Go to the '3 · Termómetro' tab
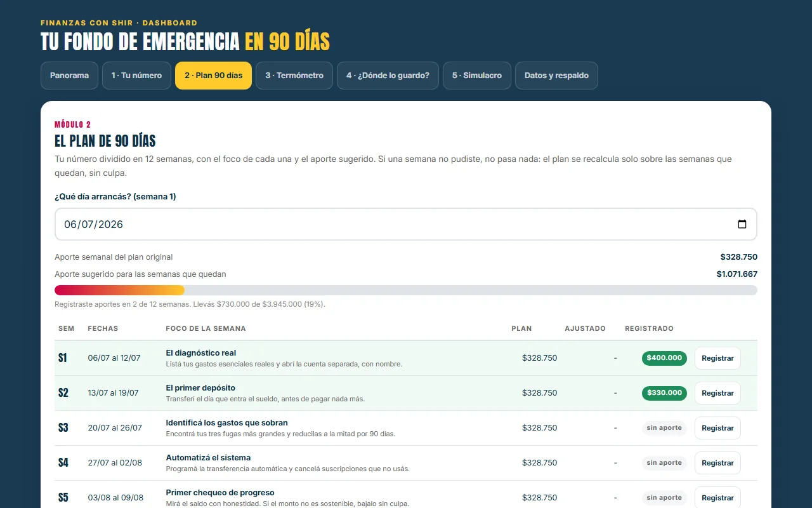 (x=294, y=76)
